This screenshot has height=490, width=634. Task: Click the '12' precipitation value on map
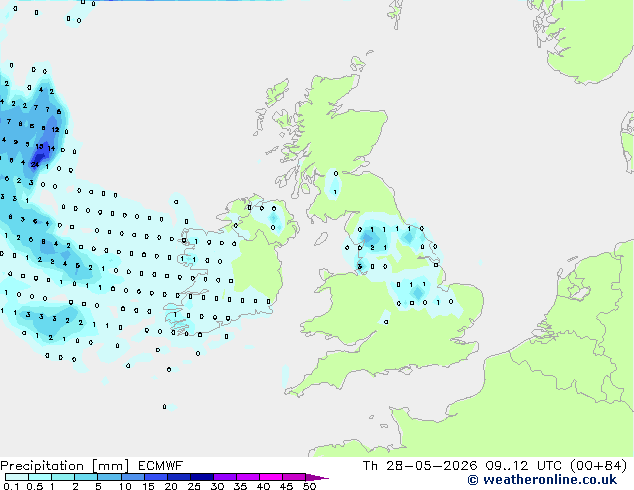pos(55,130)
